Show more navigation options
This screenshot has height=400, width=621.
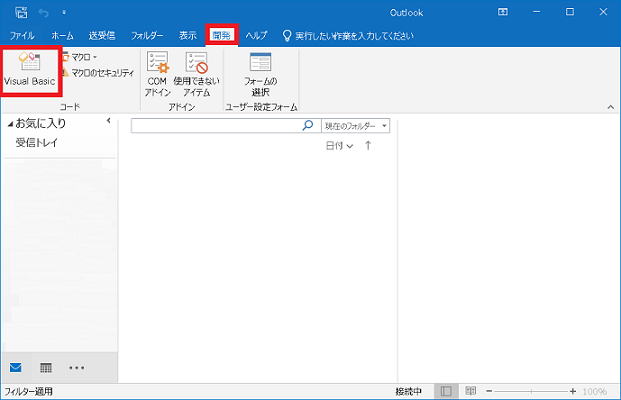76,368
